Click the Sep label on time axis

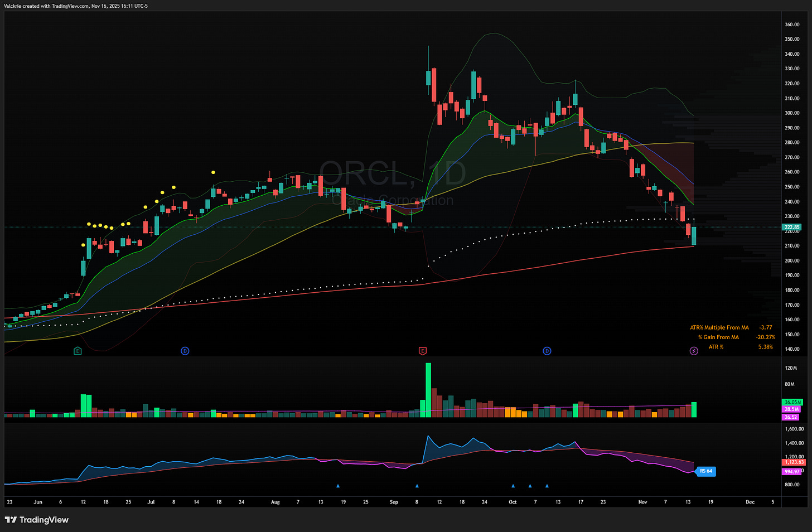point(394,502)
